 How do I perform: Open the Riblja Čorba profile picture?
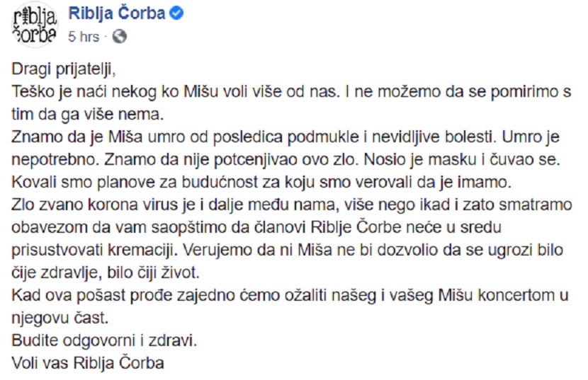tap(35, 25)
